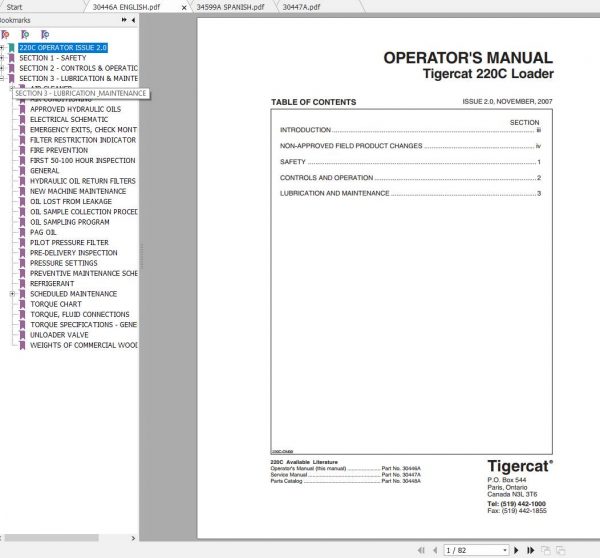
Task: Open PILOT PRESSURE FILTER bookmark
Action: (x=69, y=243)
